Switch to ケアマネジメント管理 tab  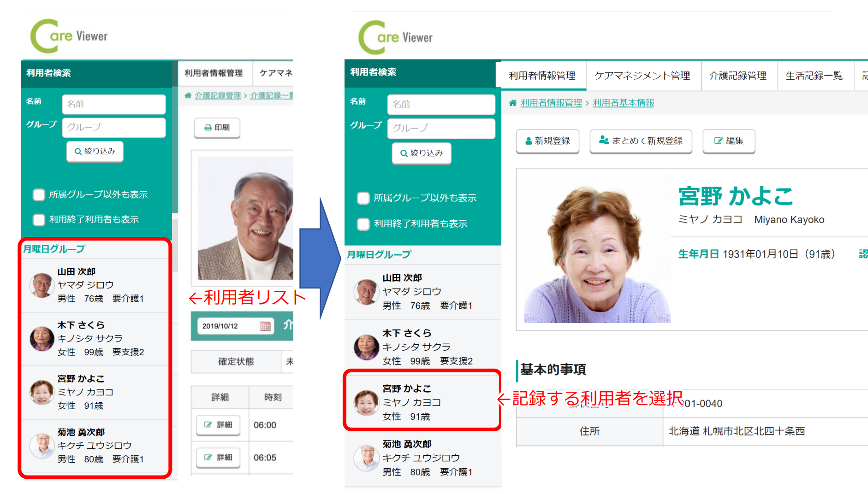[x=642, y=76]
